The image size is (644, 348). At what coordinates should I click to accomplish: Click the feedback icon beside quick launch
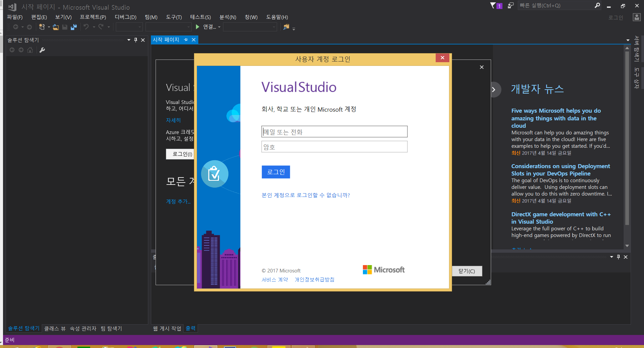point(510,5)
